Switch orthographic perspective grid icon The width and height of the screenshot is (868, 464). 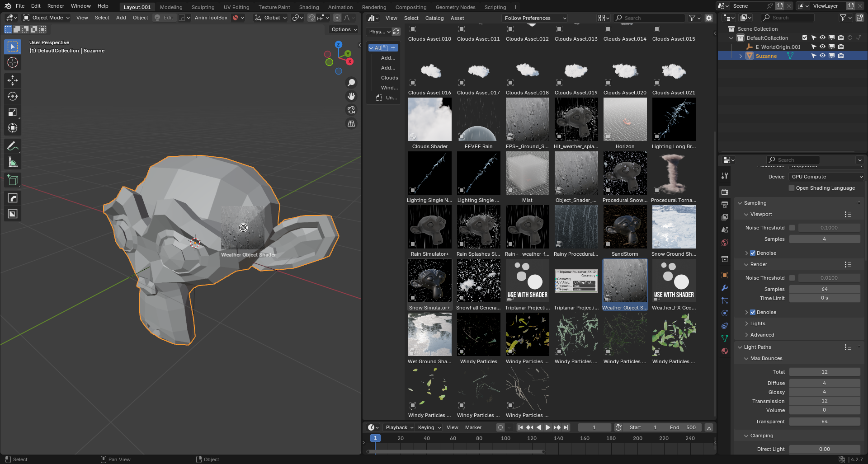[351, 123]
